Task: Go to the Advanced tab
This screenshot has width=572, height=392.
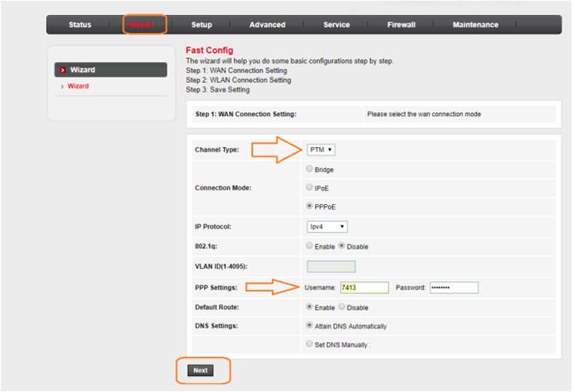Action: tap(267, 25)
